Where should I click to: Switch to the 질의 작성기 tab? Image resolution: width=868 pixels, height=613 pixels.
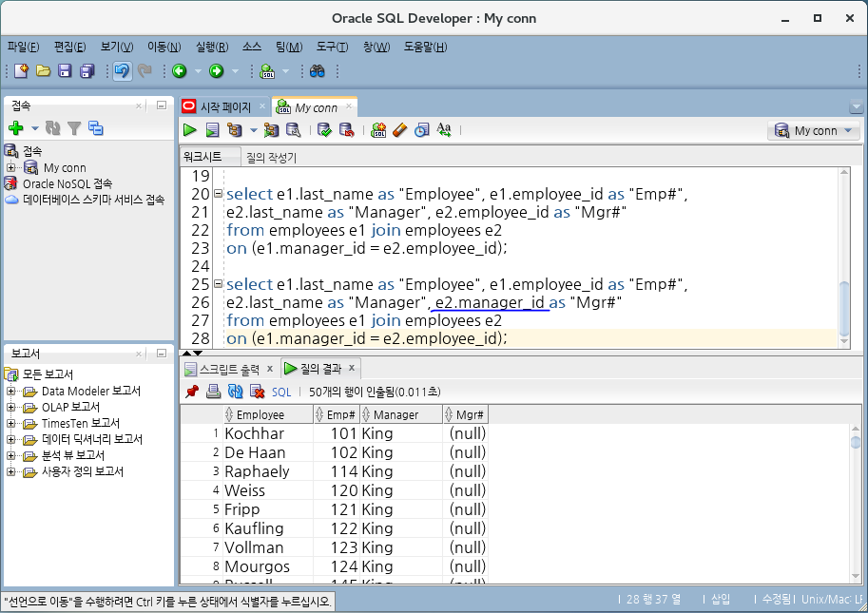271,158
